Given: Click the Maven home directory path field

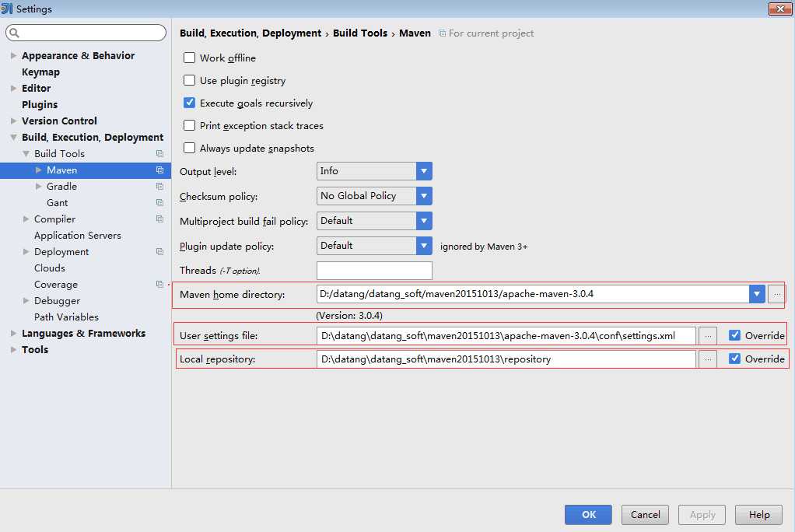Looking at the screenshot, I should click(x=533, y=294).
